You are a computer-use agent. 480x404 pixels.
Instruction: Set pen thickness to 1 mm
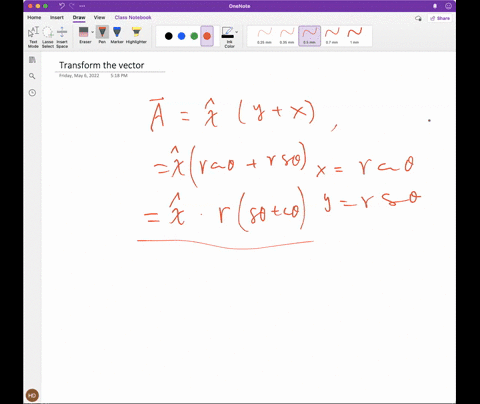(355, 36)
